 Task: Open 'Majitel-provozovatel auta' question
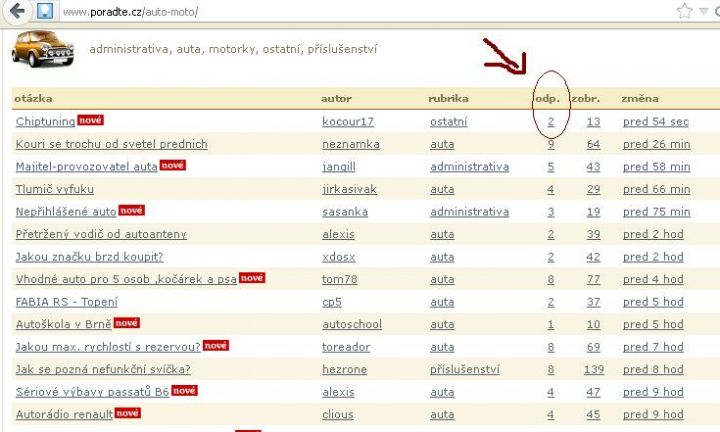click(x=86, y=167)
